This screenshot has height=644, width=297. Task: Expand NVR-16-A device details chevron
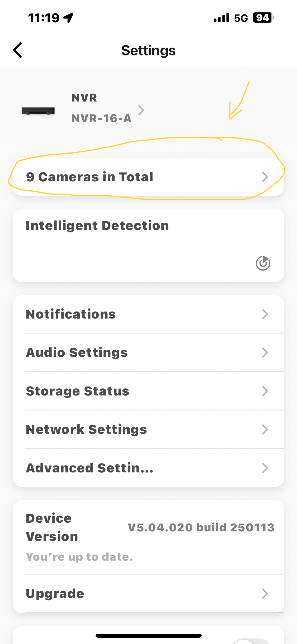click(x=141, y=110)
